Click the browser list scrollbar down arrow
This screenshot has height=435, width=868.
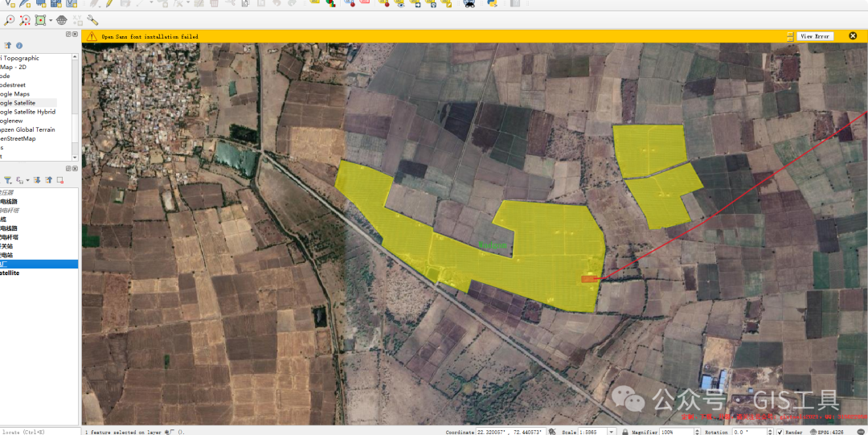click(76, 158)
